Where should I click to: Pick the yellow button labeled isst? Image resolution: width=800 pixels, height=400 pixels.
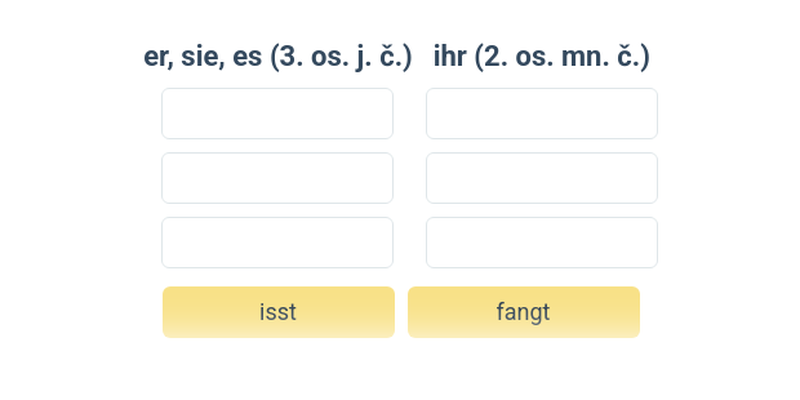tap(278, 312)
